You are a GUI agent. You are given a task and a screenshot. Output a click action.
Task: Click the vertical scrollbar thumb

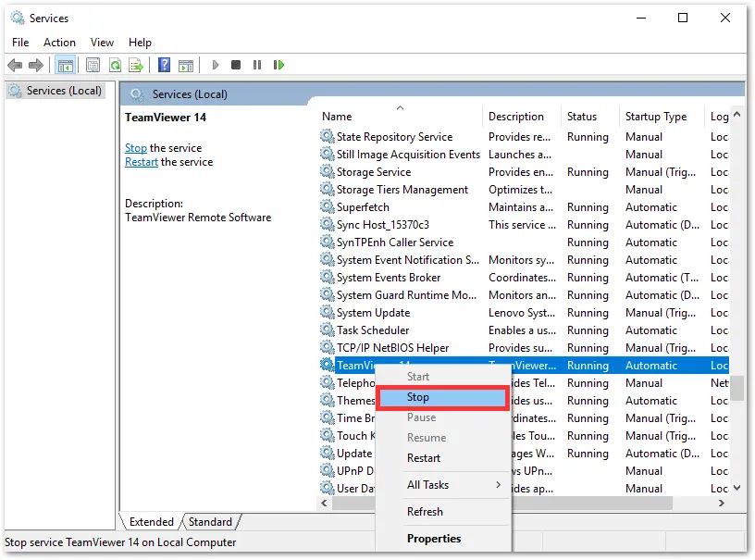tap(736, 388)
